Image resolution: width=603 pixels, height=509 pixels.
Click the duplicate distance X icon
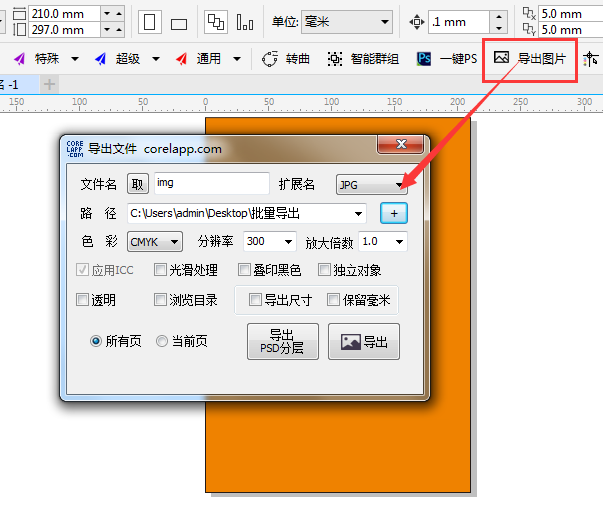[x=529, y=13]
